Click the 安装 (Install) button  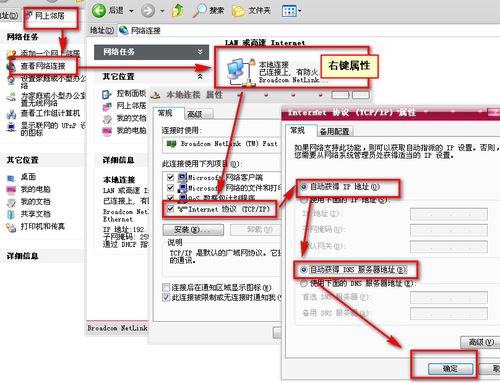[x=193, y=230]
